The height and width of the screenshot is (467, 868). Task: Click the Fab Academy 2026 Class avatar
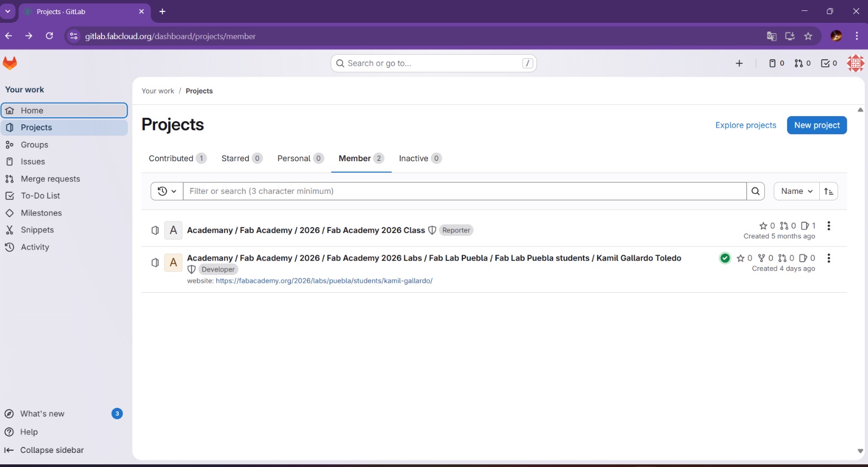pos(174,230)
